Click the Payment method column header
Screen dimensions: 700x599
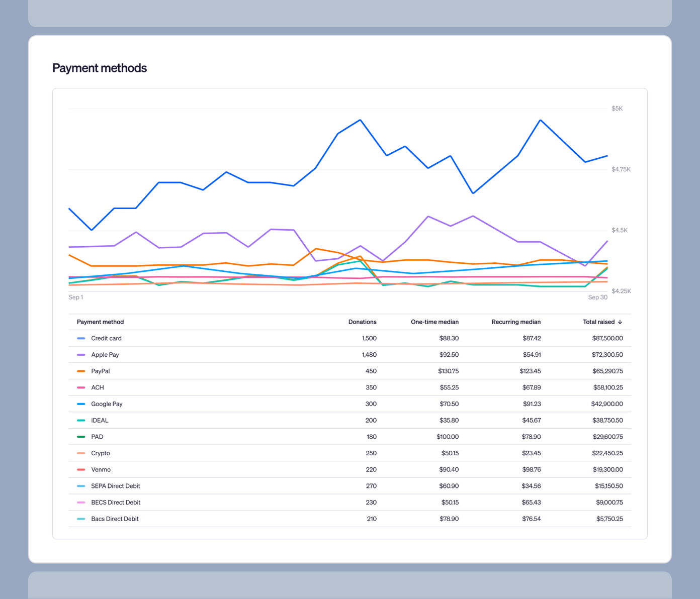[100, 322]
